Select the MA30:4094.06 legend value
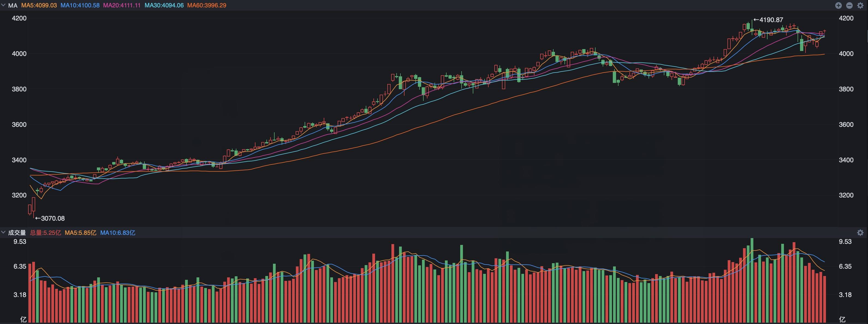Viewport: 868px width, 324px height. point(164,5)
